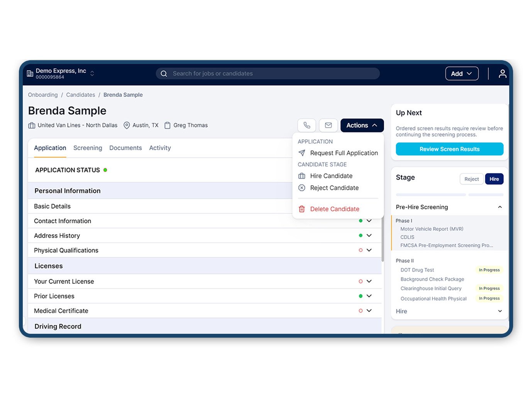Collapse the Actions menu button
This screenshot has width=532, height=399.
pyautogui.click(x=362, y=125)
